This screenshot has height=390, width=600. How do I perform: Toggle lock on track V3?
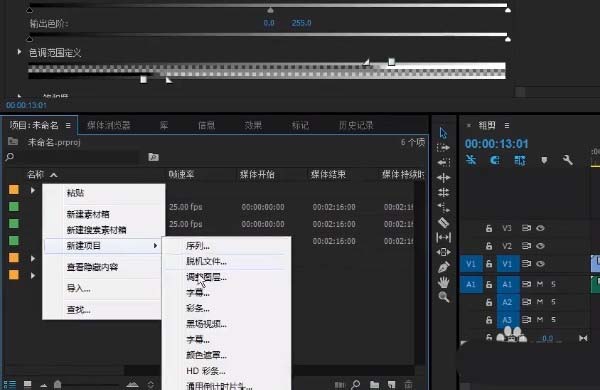(489, 228)
